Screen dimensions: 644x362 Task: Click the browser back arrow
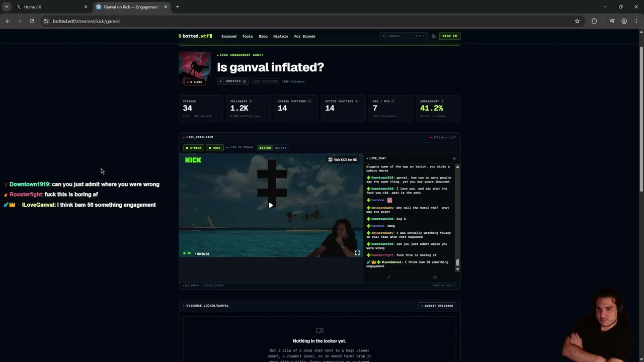[x=8, y=21]
